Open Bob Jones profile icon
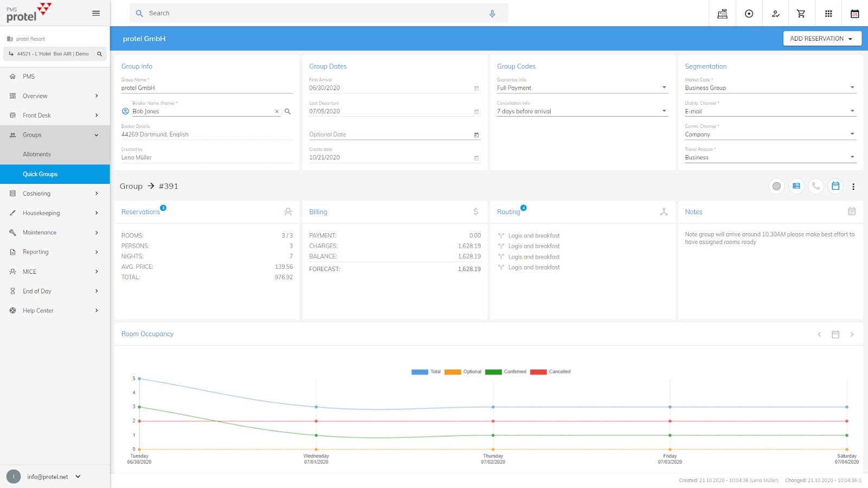The width and height of the screenshot is (868, 488). [125, 111]
